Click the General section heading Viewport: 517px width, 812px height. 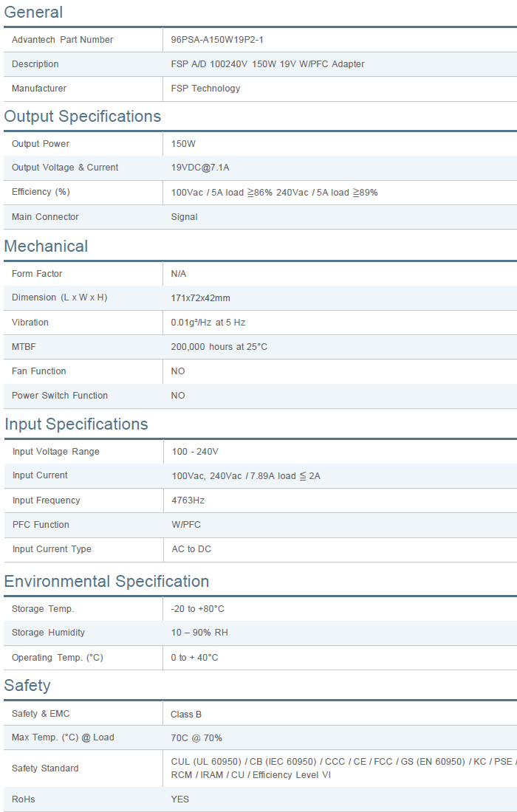pos(33,13)
